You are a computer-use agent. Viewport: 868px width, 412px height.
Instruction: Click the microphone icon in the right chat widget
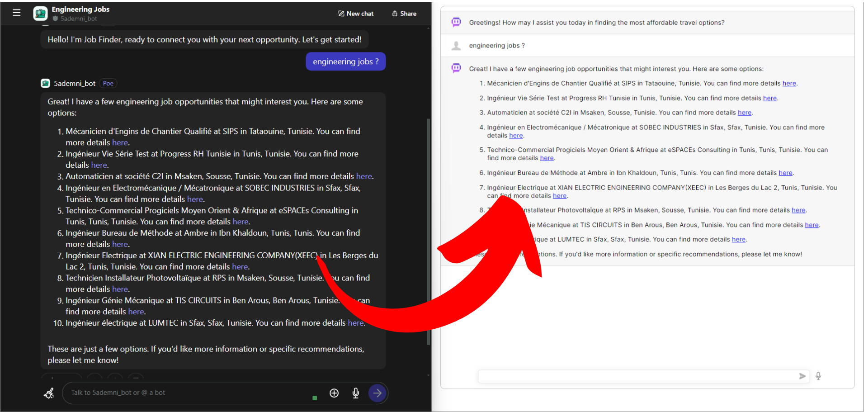(x=818, y=376)
